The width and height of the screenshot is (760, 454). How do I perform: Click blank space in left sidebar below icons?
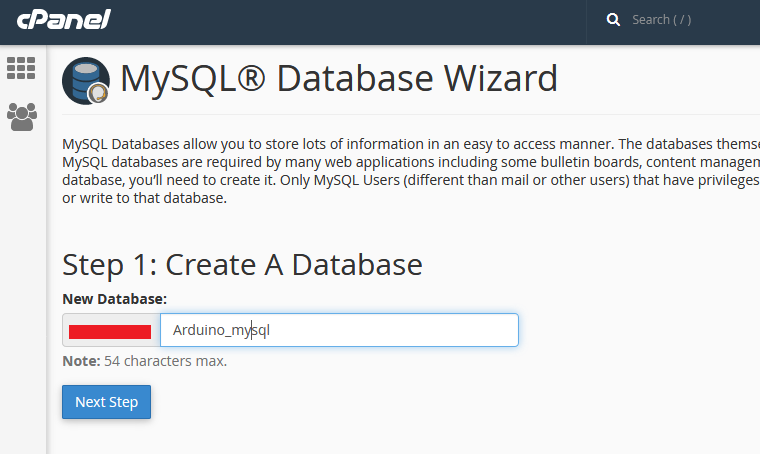21,300
